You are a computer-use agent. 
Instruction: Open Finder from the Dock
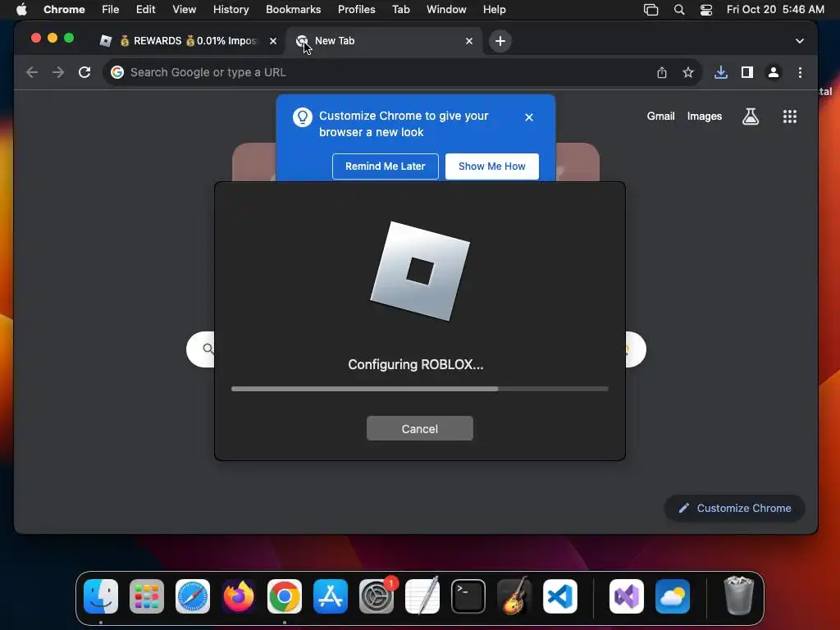101,596
